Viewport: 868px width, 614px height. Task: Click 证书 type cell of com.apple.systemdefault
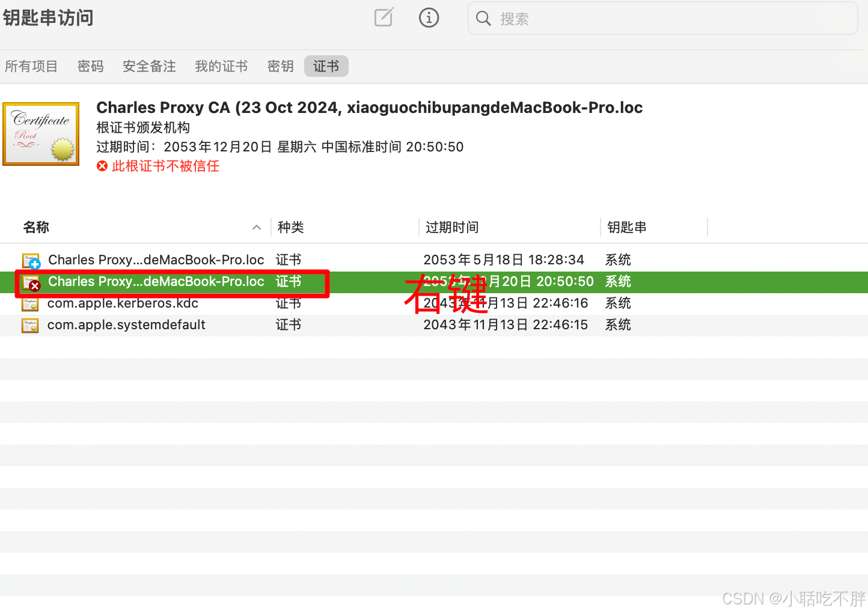(289, 324)
